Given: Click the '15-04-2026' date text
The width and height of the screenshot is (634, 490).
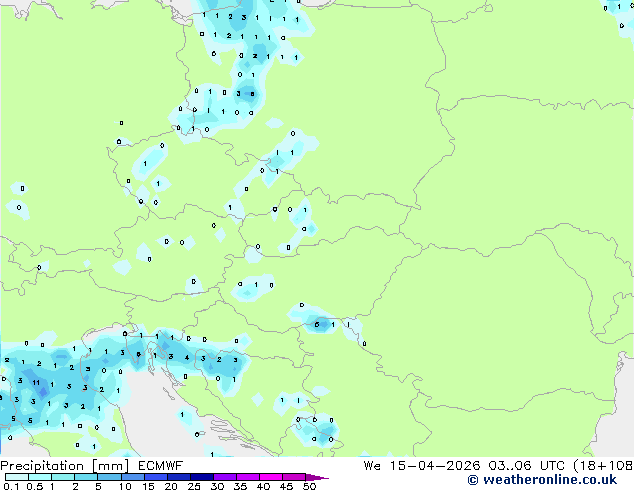Looking at the screenshot, I should [435, 466].
